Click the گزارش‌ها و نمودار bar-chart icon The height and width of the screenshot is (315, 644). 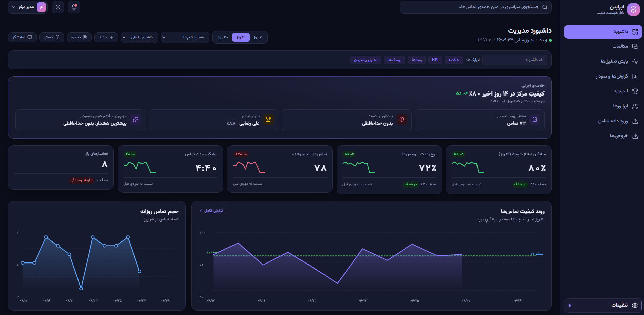click(635, 76)
